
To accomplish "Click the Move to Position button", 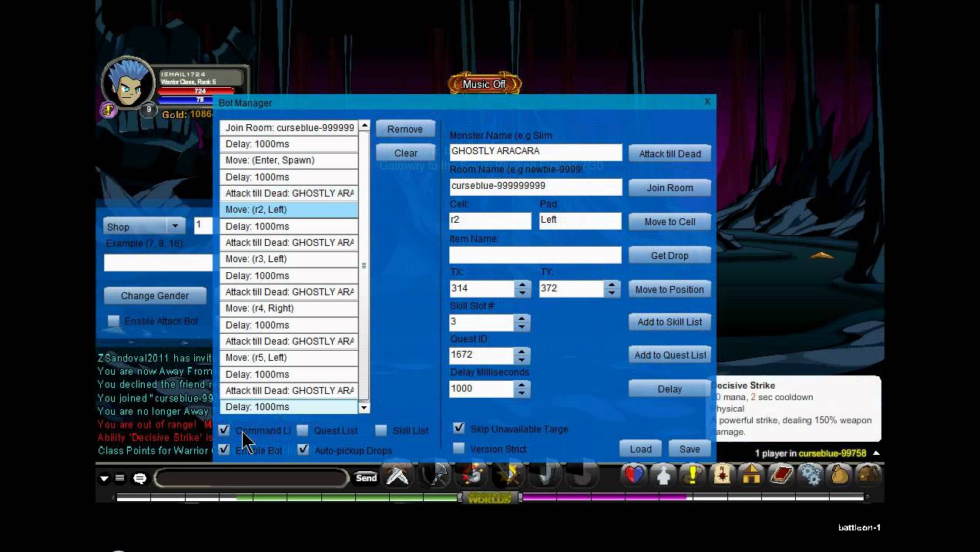I will (670, 289).
